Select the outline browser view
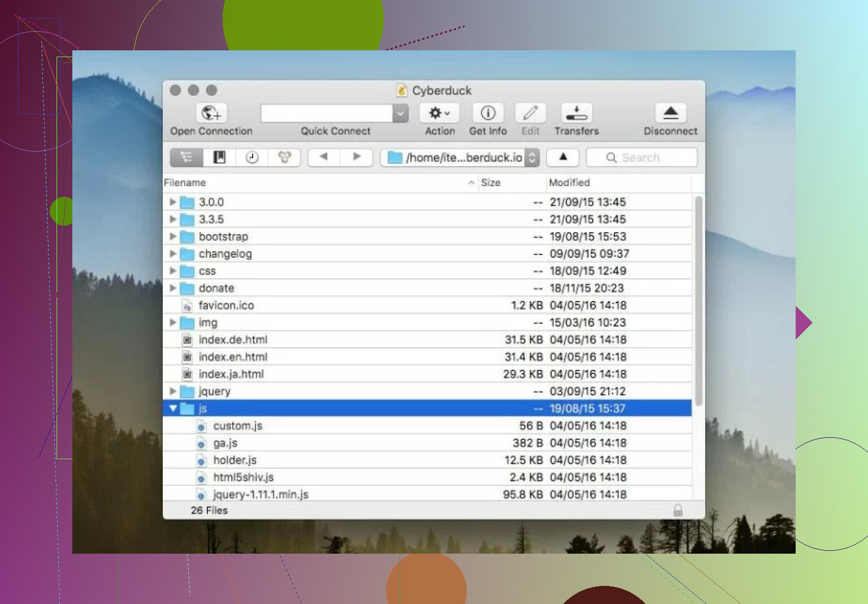 (186, 157)
